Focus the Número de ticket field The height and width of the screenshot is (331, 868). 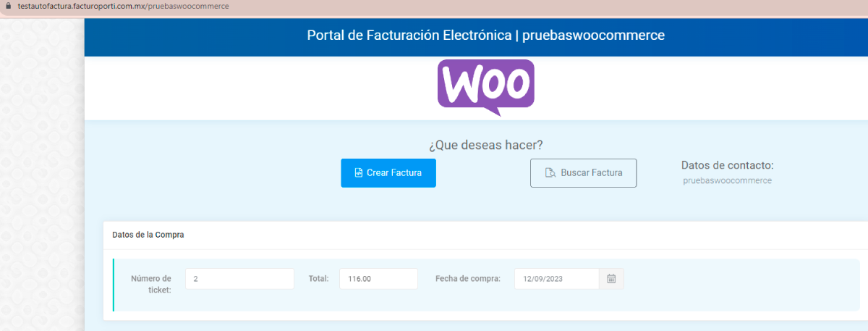tap(239, 279)
